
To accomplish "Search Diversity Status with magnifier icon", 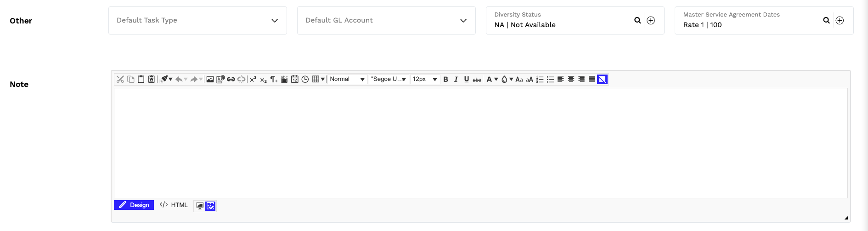I will coord(637,20).
